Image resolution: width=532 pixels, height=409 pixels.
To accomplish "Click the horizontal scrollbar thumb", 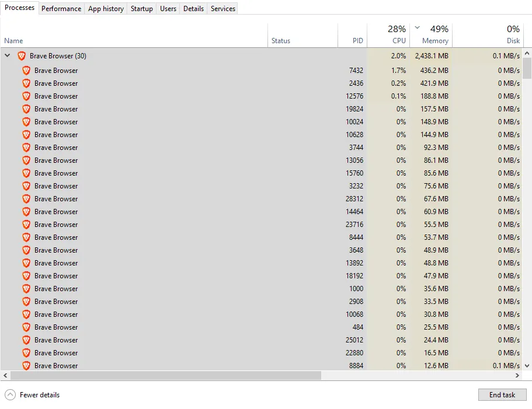I will (166, 376).
